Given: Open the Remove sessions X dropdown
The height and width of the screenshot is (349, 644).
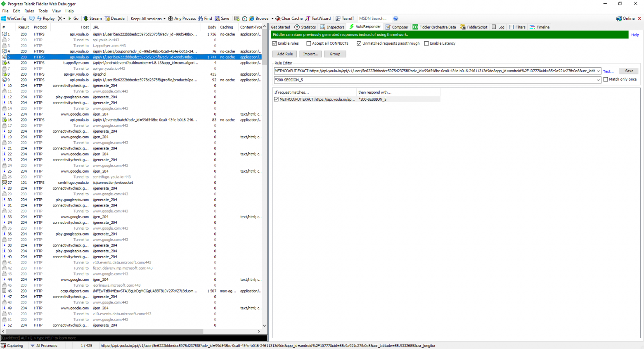Looking at the screenshot, I should point(62,19).
